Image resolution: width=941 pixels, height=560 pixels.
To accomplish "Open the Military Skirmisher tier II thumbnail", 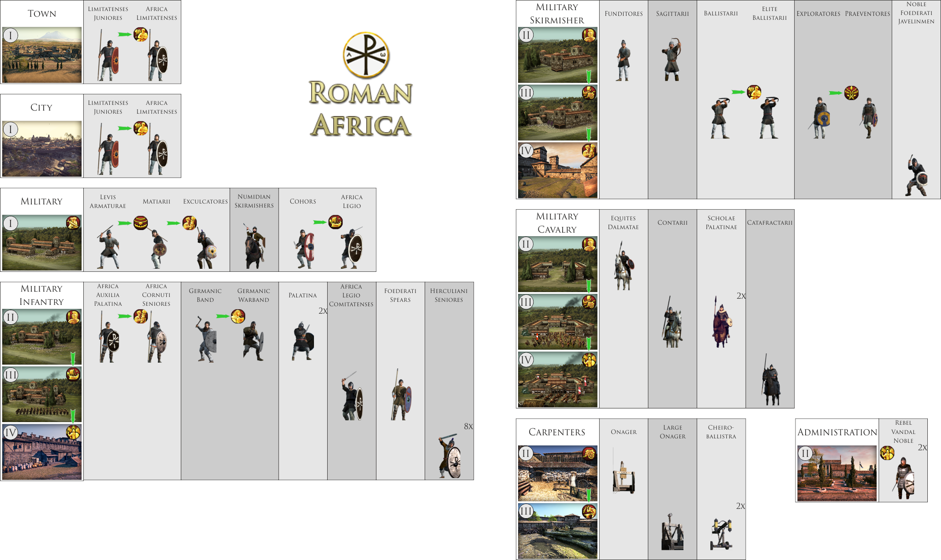I will [x=558, y=55].
